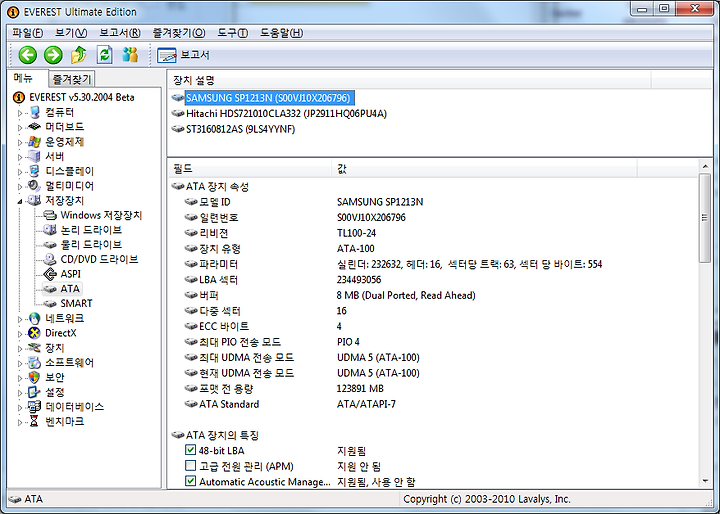Open the 보고서 report wizard
Screen dimensions: 720x514
coord(183,55)
